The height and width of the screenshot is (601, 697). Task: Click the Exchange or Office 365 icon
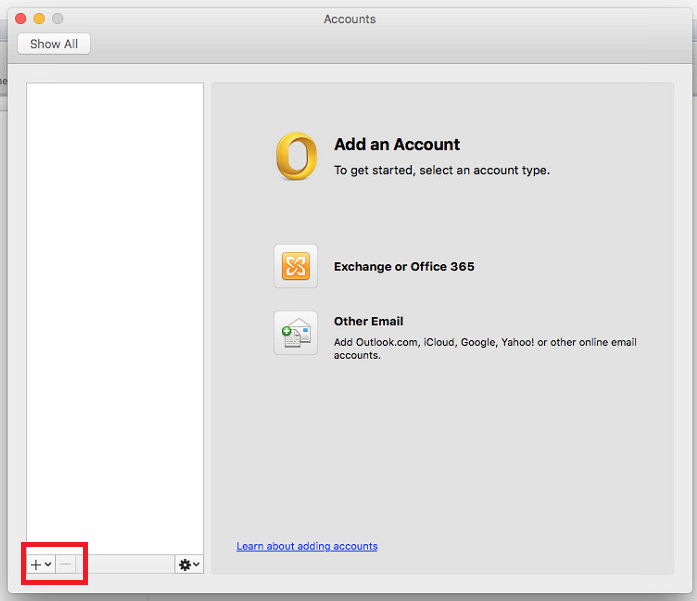(x=295, y=267)
